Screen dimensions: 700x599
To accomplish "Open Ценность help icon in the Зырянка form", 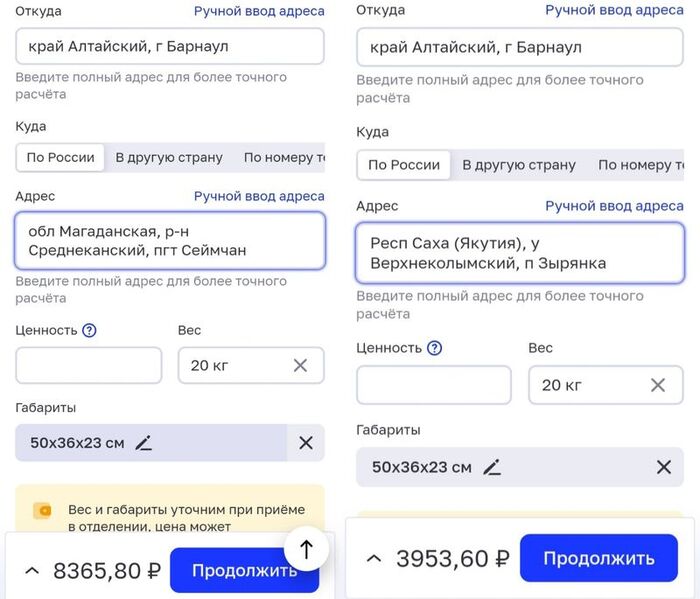I will click(434, 348).
